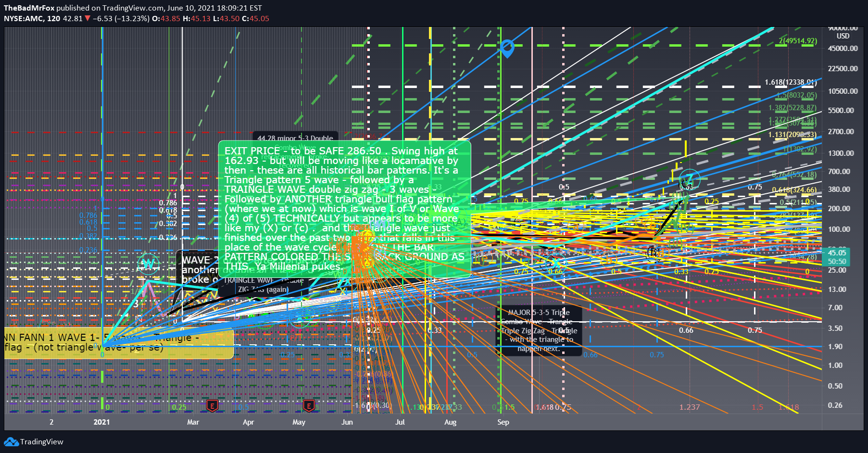This screenshot has height=453, width=868.
Task: Click the L:43.50 low value in header
Action: pyautogui.click(x=226, y=18)
